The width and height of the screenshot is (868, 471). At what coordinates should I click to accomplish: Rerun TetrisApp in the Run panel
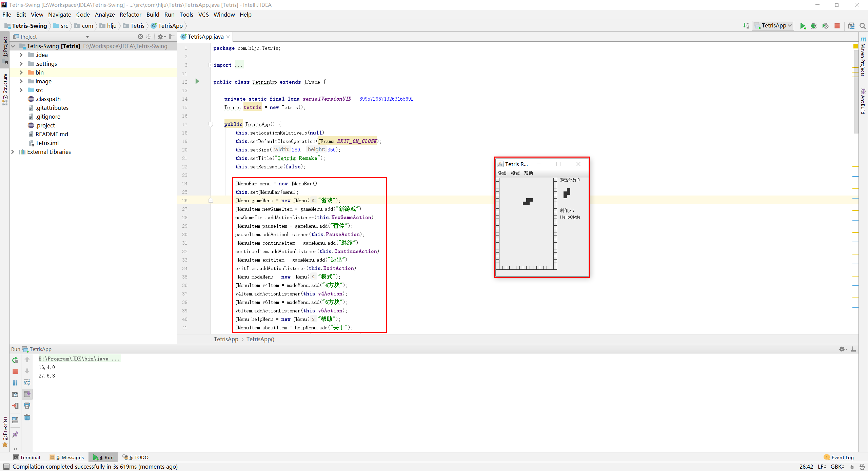pos(15,360)
